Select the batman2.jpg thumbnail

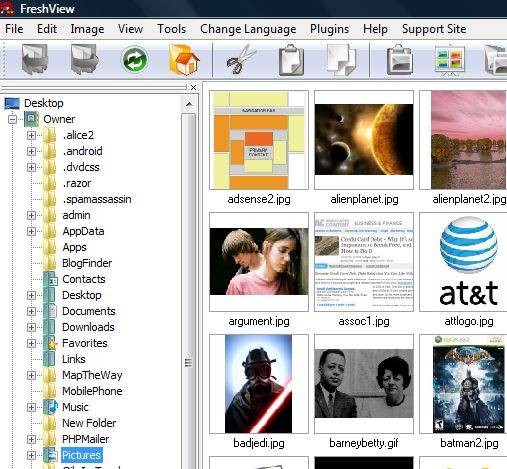point(463,384)
